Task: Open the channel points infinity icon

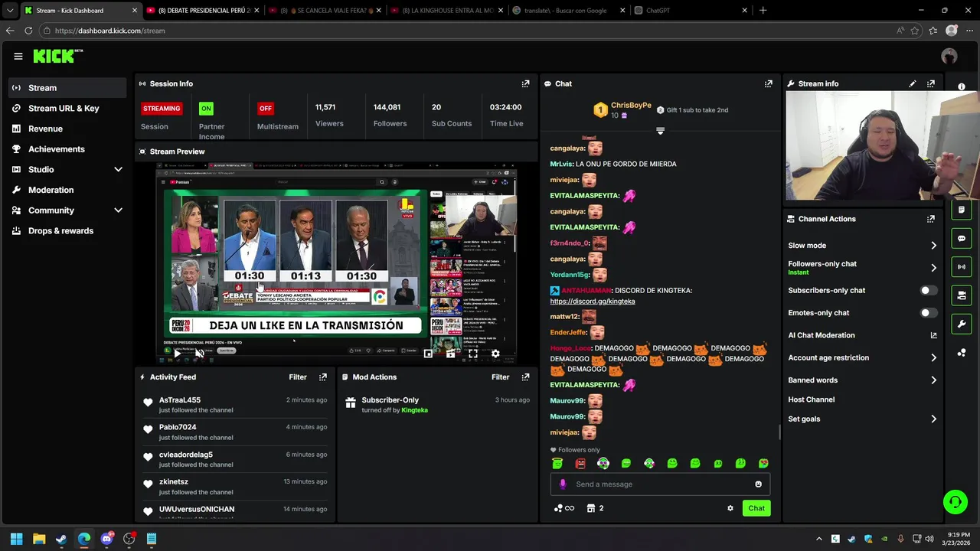Action: [563, 508]
